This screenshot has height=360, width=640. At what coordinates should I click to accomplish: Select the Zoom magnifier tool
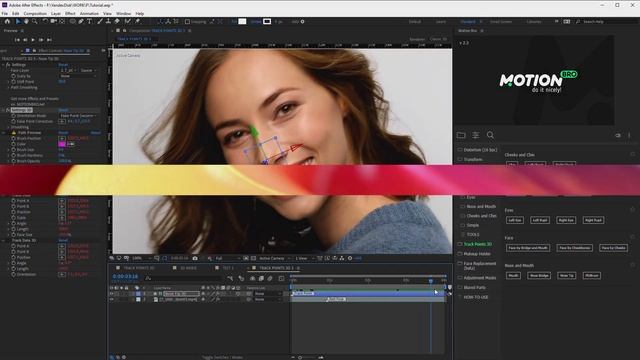click(35, 21)
